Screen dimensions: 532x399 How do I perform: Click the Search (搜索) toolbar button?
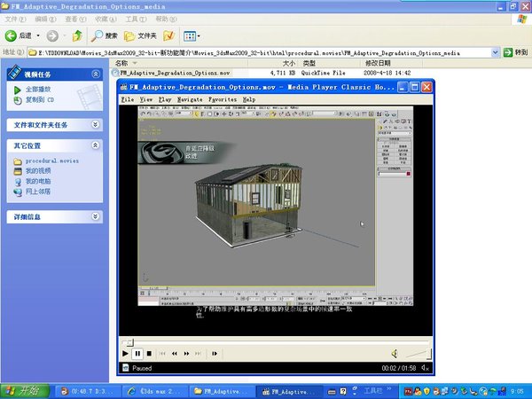click(x=105, y=35)
